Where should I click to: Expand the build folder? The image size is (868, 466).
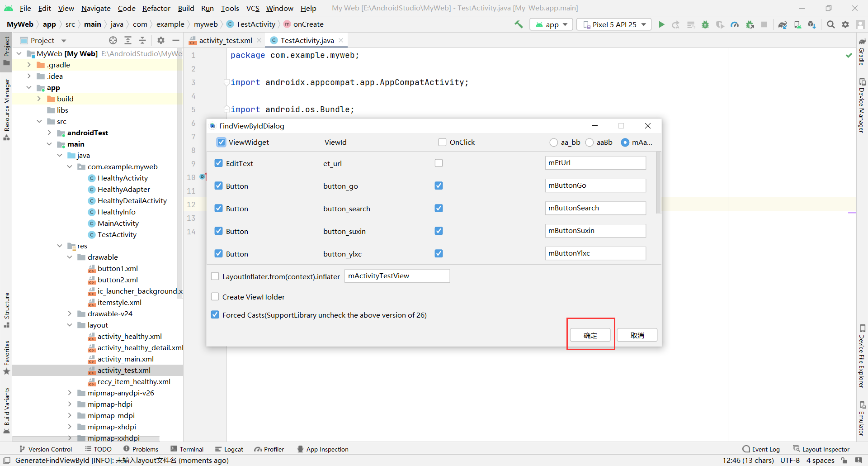click(x=39, y=99)
